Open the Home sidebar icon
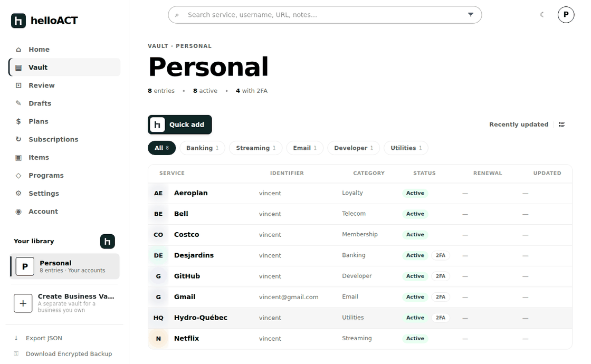Screen dimensions: 591x364 pos(18,50)
